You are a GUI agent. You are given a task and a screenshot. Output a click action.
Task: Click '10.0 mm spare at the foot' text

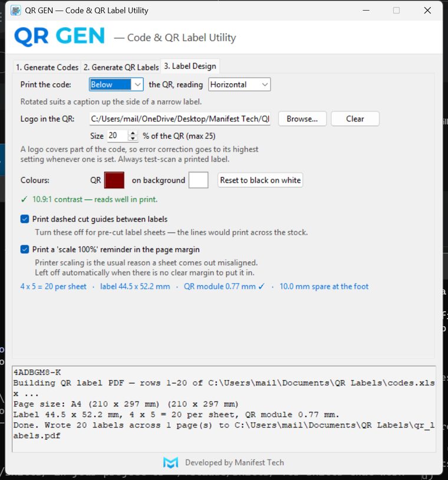point(324,287)
